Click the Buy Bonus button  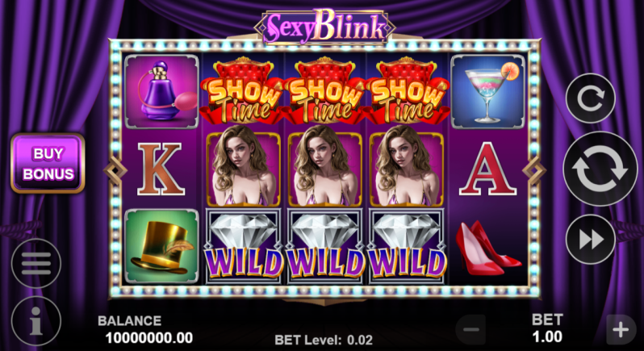coord(48,163)
